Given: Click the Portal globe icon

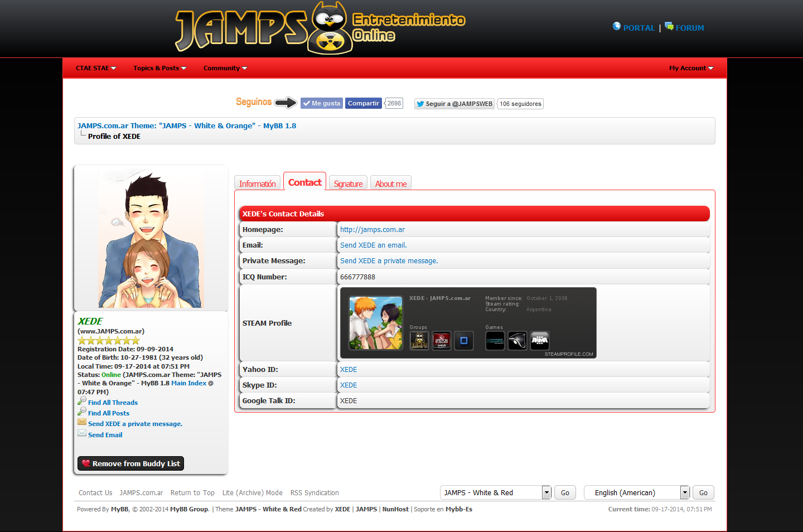Looking at the screenshot, I should click(x=616, y=26).
